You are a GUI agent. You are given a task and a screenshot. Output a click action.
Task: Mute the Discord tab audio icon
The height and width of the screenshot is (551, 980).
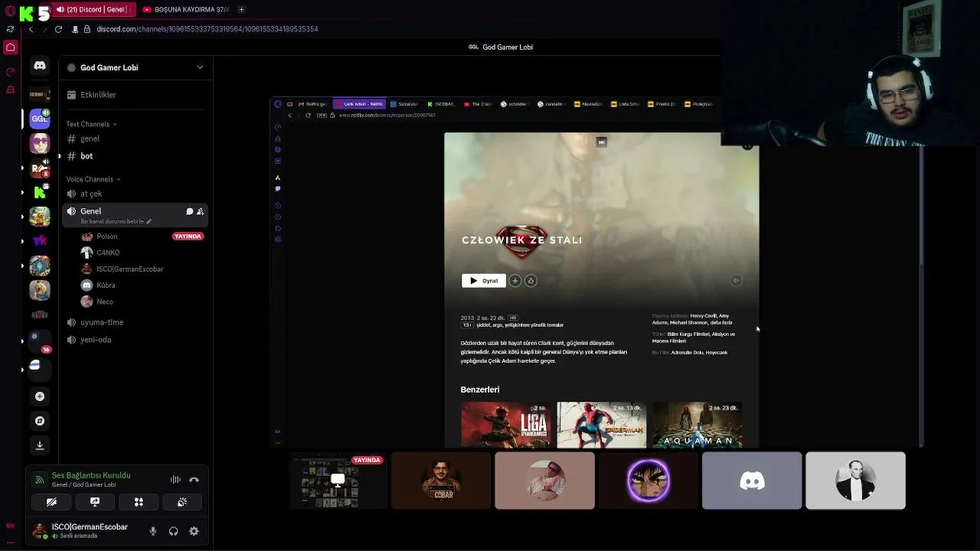click(60, 9)
